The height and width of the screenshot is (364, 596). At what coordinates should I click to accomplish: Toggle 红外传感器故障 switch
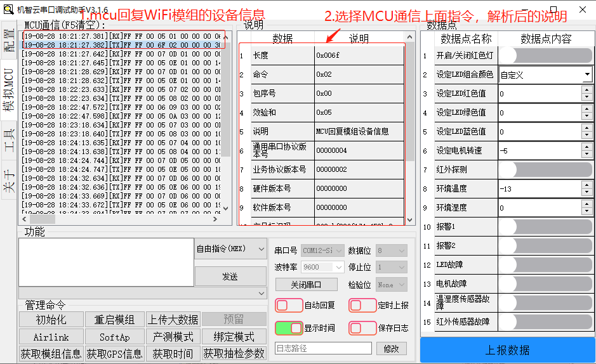click(x=545, y=322)
